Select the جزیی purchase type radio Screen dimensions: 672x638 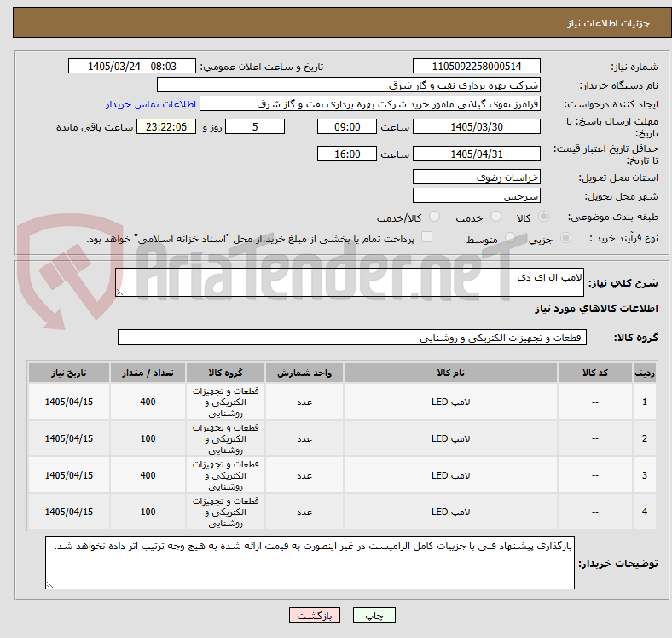565,237
